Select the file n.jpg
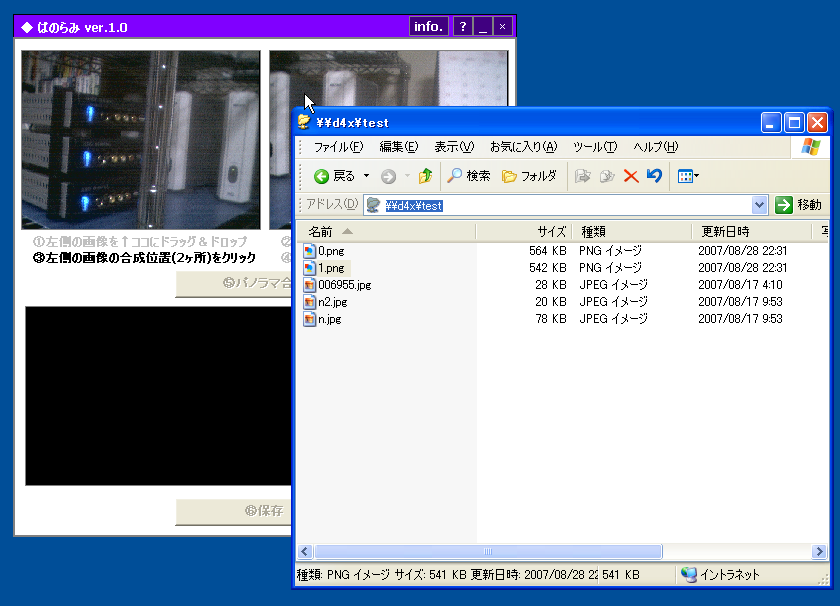This screenshot has height=606, width=840. pyautogui.click(x=329, y=319)
